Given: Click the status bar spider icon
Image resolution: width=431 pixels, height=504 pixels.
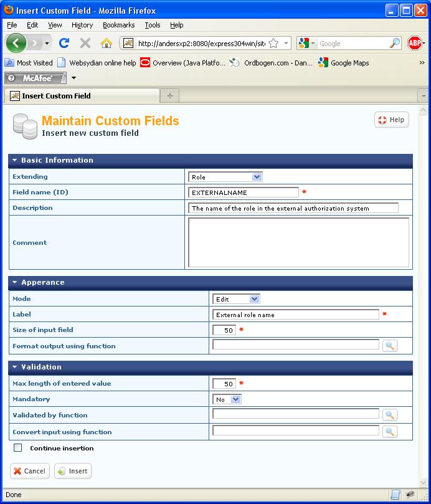Looking at the screenshot, I should pyautogui.click(x=410, y=495).
